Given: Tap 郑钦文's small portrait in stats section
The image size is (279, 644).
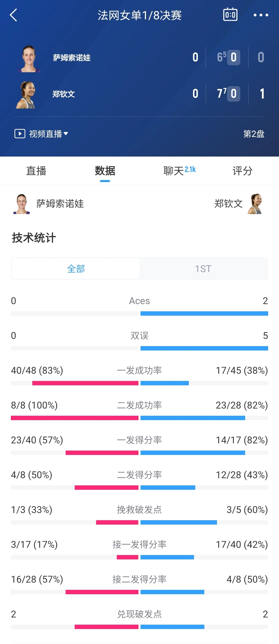Looking at the screenshot, I should coord(255,204).
